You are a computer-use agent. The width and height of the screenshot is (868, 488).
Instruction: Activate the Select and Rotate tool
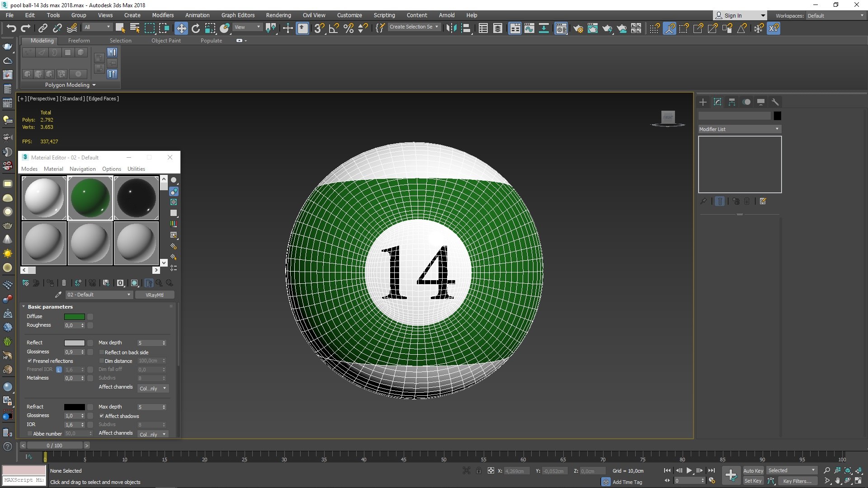point(196,28)
